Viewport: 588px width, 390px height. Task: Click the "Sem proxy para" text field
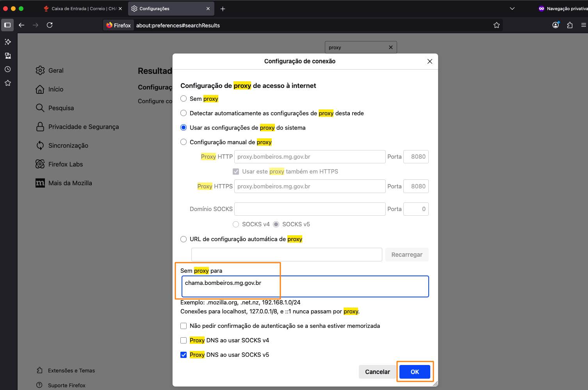[305, 286]
